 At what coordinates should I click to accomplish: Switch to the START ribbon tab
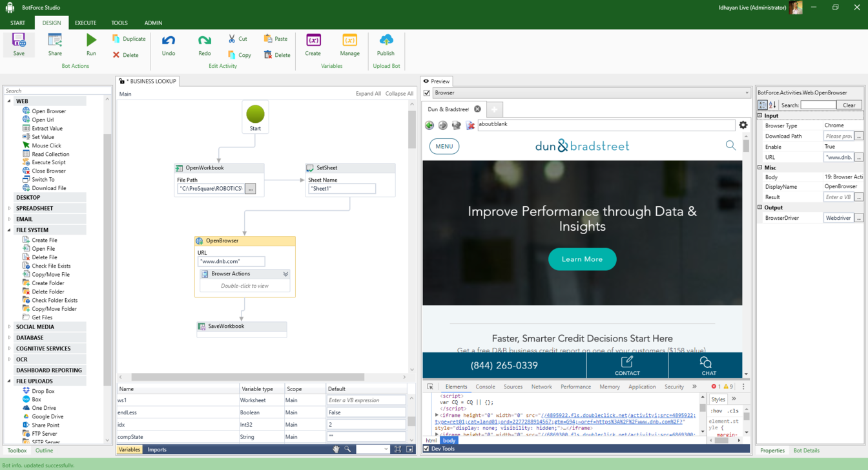coord(17,23)
